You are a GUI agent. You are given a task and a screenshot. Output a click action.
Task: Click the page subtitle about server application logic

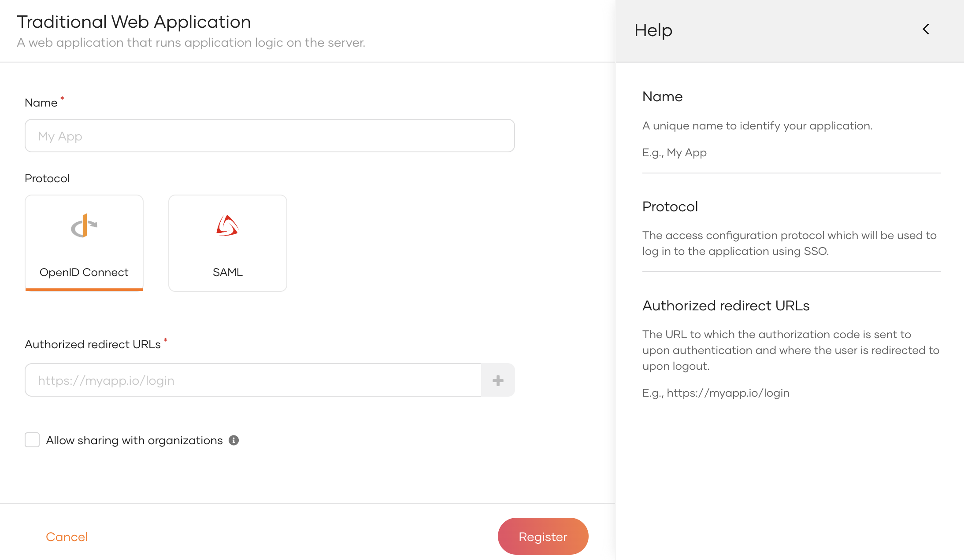(191, 43)
